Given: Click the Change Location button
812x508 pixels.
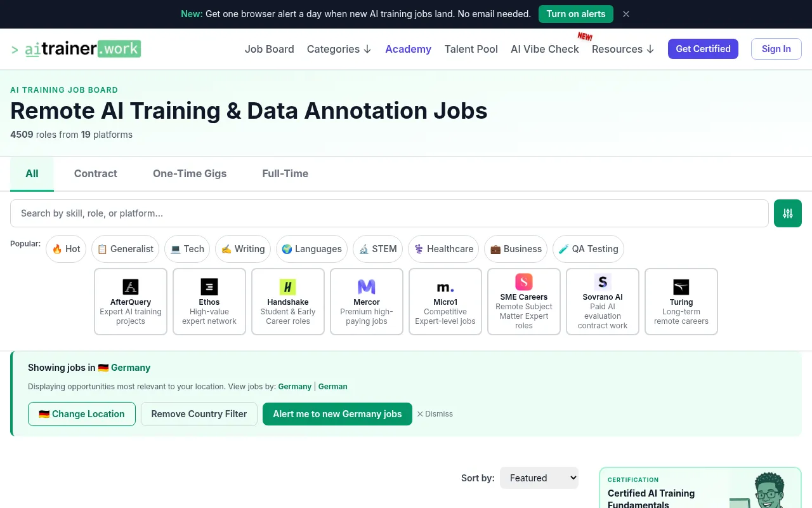Looking at the screenshot, I should [82, 414].
